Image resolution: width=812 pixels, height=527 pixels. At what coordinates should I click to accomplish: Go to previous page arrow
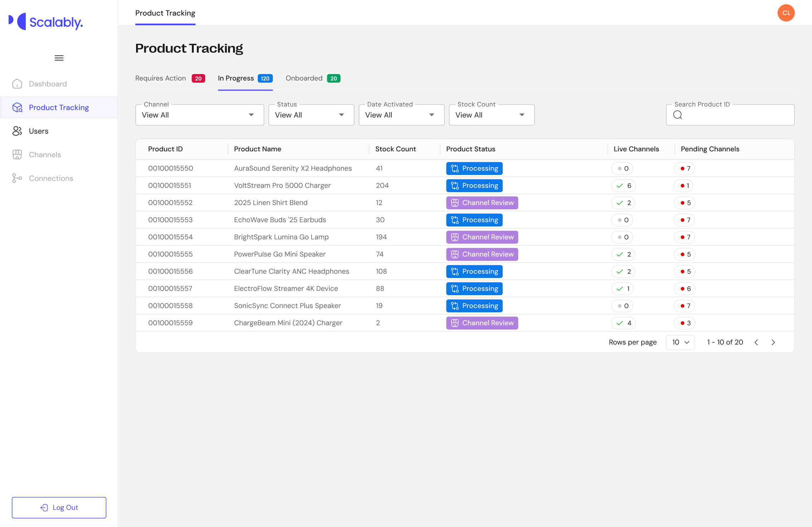tap(756, 342)
